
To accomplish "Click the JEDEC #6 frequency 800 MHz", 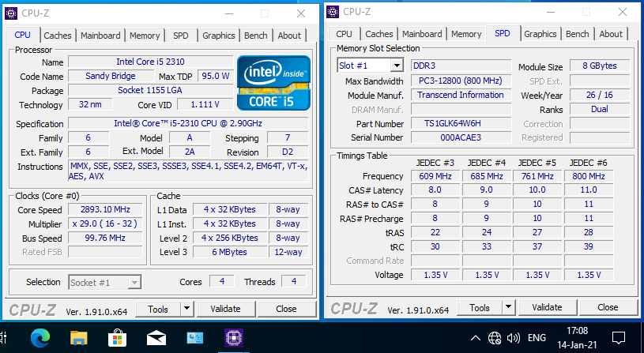I will click(589, 177).
